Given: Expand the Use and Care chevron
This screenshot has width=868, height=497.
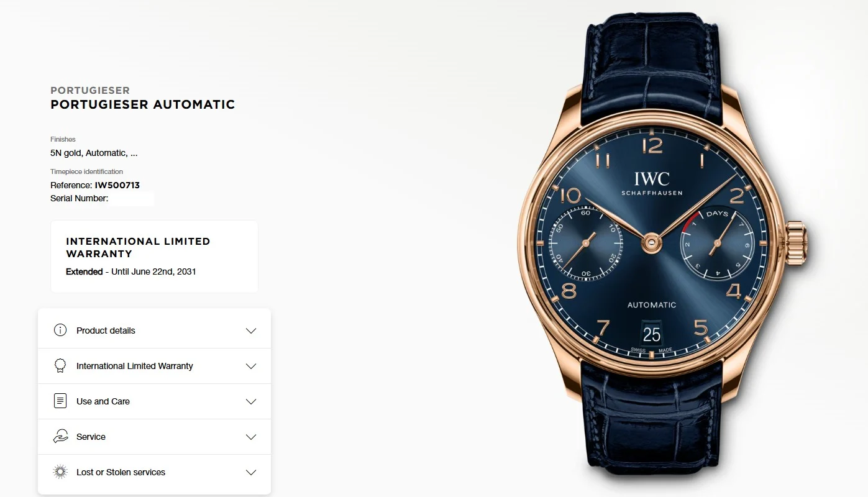Looking at the screenshot, I should [x=251, y=401].
